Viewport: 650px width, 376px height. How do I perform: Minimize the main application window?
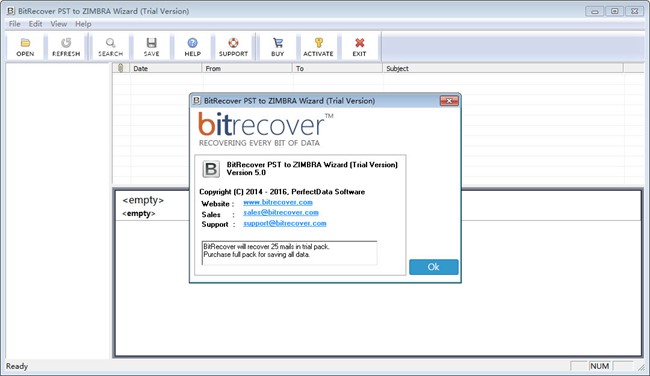[x=594, y=11]
